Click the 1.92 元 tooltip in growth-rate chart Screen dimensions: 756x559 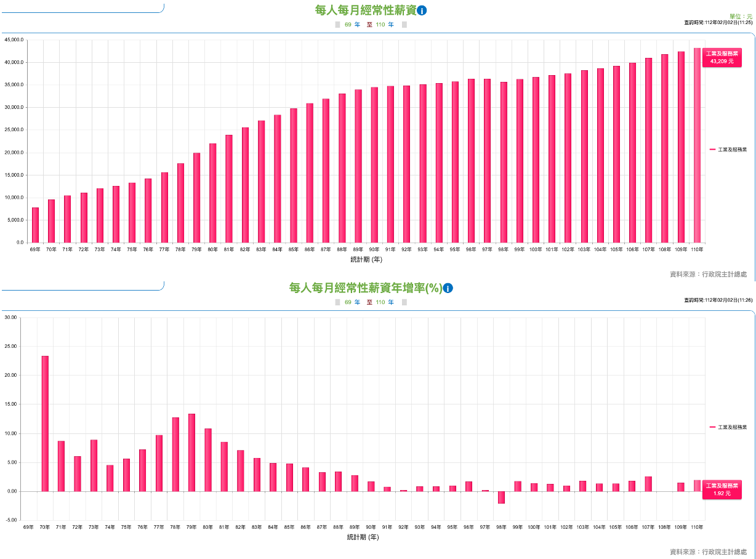pyautogui.click(x=722, y=489)
